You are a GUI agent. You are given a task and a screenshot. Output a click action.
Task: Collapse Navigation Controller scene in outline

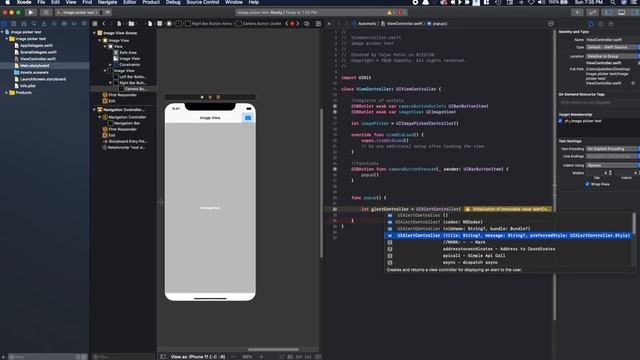tap(94, 110)
